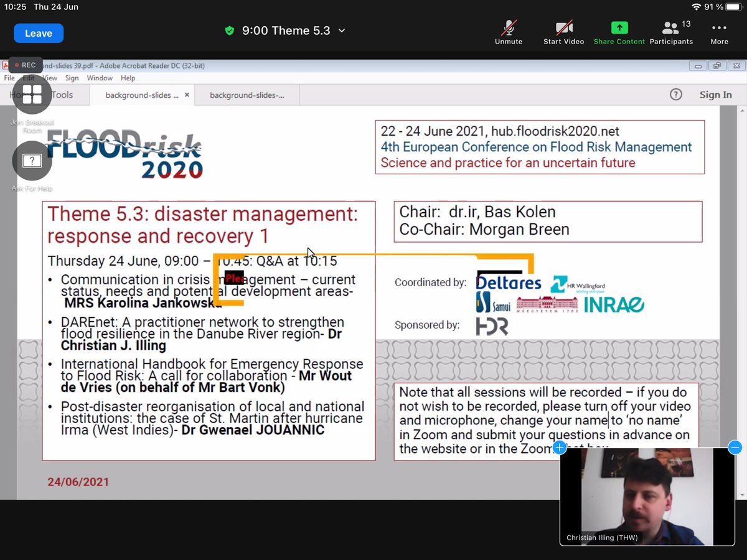Open Zoom's More options menu

tap(718, 32)
